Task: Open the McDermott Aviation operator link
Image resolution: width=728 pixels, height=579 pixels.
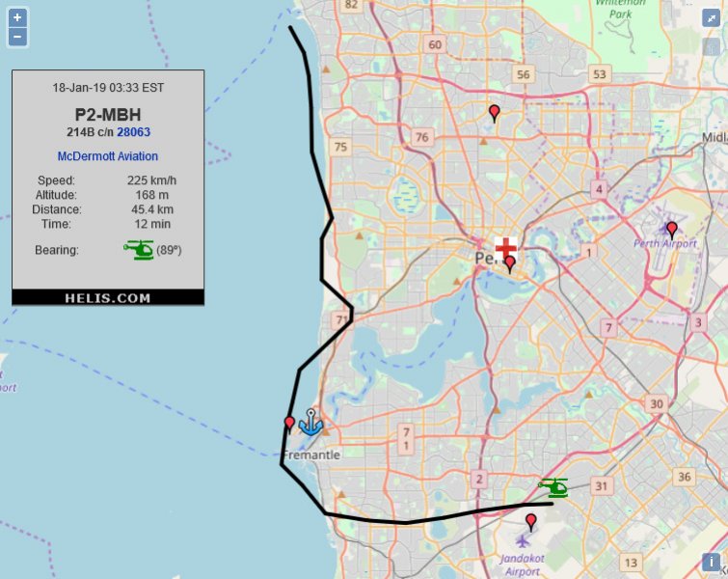Action: [x=108, y=156]
